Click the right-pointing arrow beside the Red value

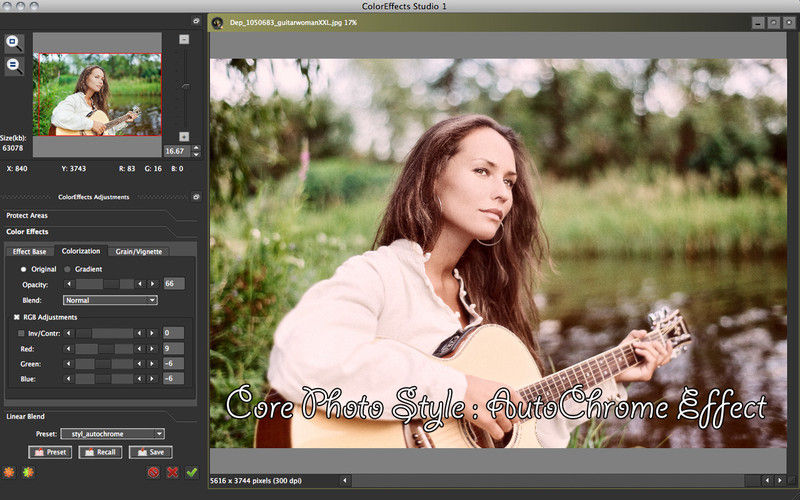coord(152,349)
